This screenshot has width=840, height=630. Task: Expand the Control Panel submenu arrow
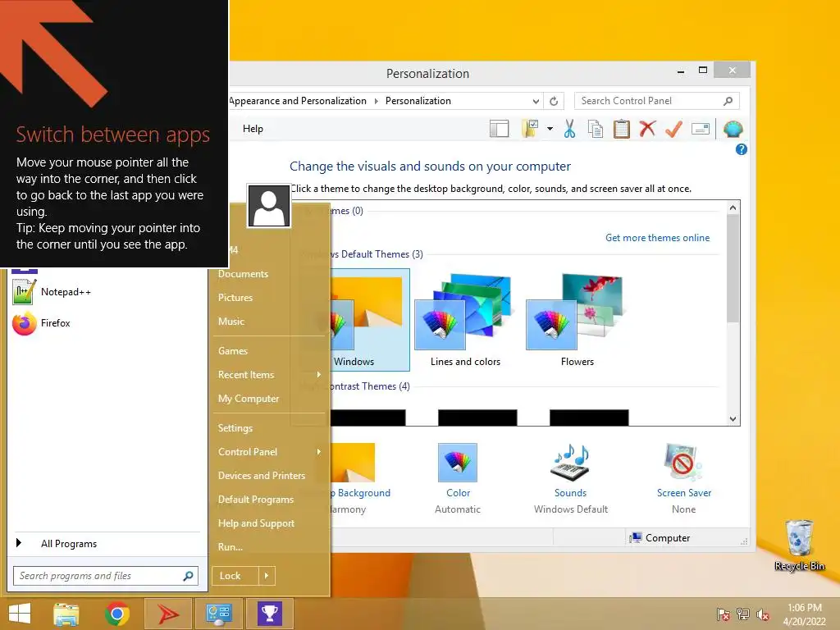point(319,452)
